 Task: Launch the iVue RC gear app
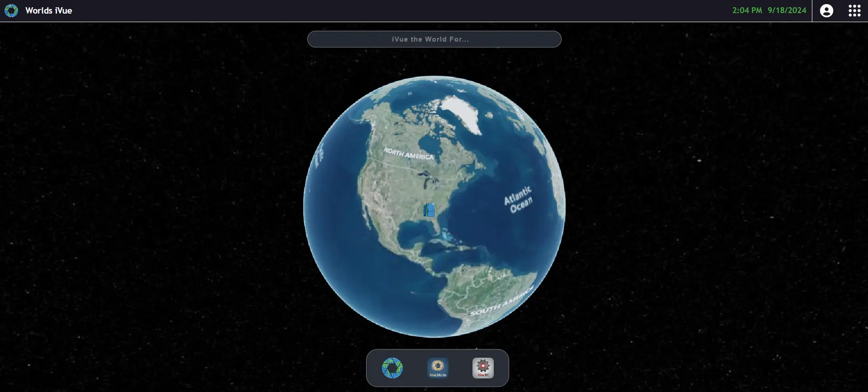(x=483, y=368)
